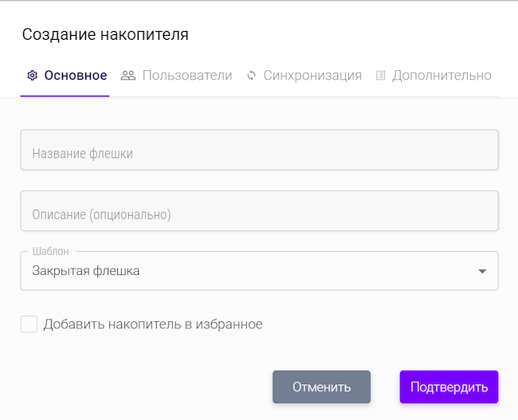This screenshot has height=420, width=518.
Task: Click the Описание (опционально) field
Action: (x=259, y=211)
